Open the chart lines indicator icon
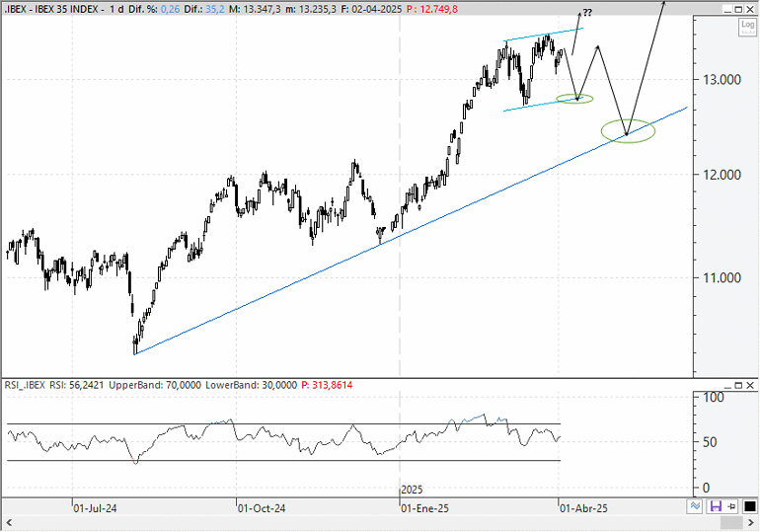Viewport: 760px width, 532px height. click(695, 506)
